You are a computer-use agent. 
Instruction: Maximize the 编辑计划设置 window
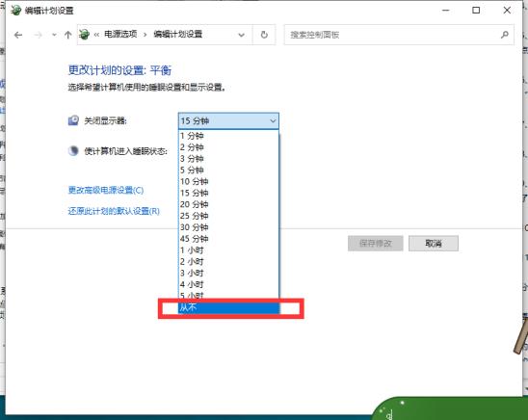pyautogui.click(x=476, y=11)
